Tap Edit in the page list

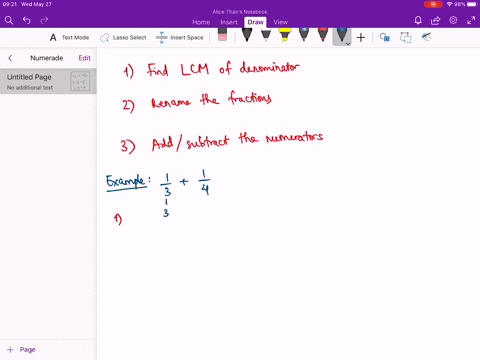[84, 58]
